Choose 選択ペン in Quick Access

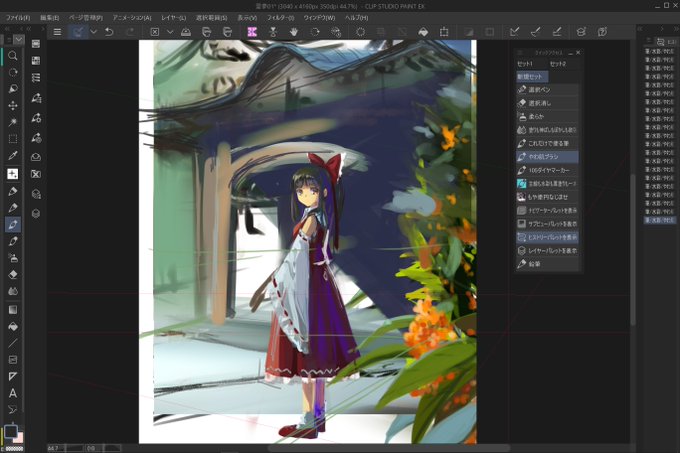547,90
